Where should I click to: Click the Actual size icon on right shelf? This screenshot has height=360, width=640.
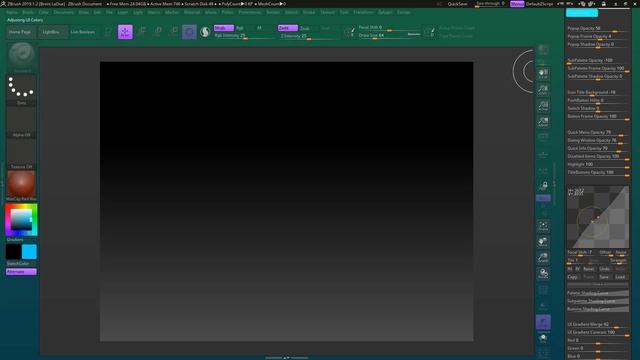point(543,106)
